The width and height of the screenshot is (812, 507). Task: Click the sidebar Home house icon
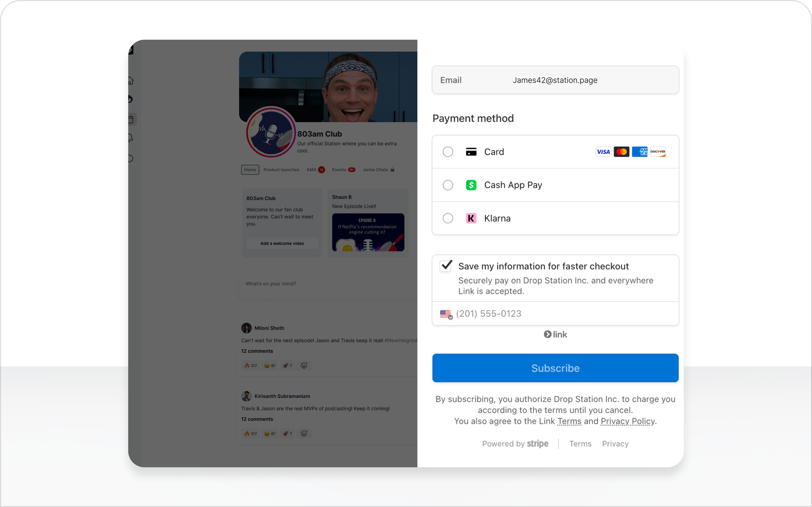131,80
